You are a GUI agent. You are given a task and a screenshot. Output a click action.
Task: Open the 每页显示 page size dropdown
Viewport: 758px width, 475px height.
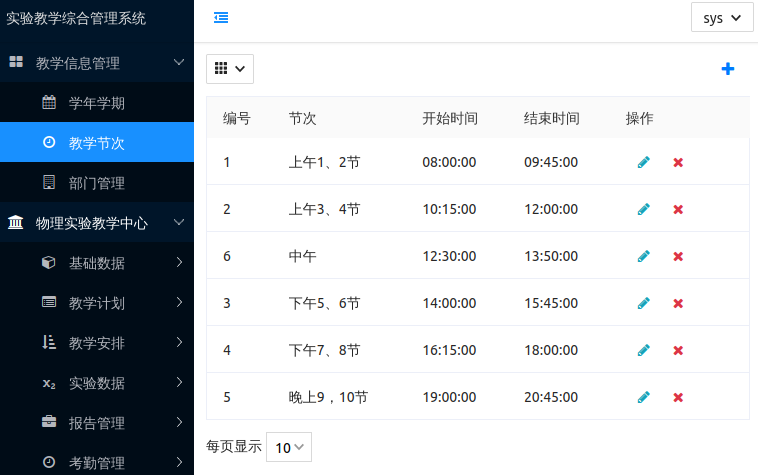289,447
